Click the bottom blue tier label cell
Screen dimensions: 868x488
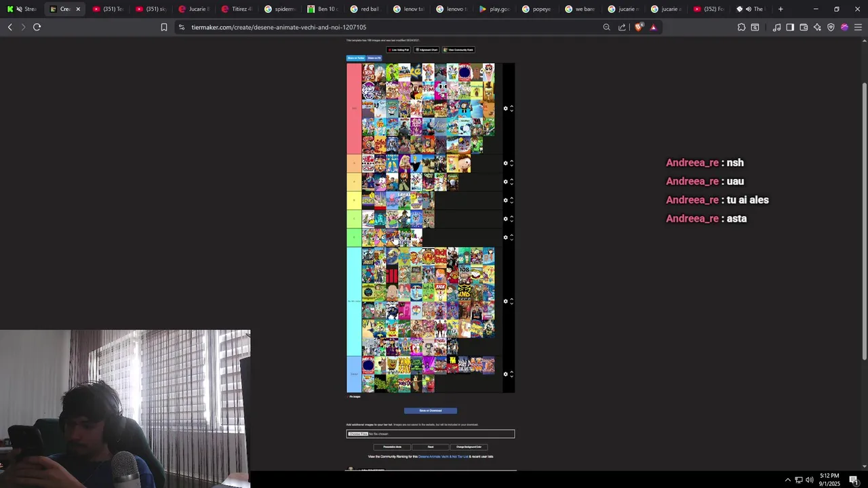coord(354,374)
